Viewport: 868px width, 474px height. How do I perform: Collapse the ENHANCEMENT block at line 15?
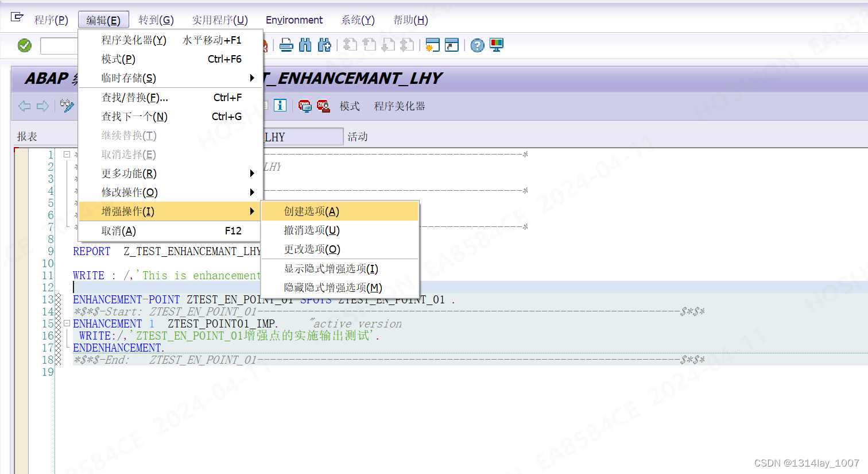[67, 323]
